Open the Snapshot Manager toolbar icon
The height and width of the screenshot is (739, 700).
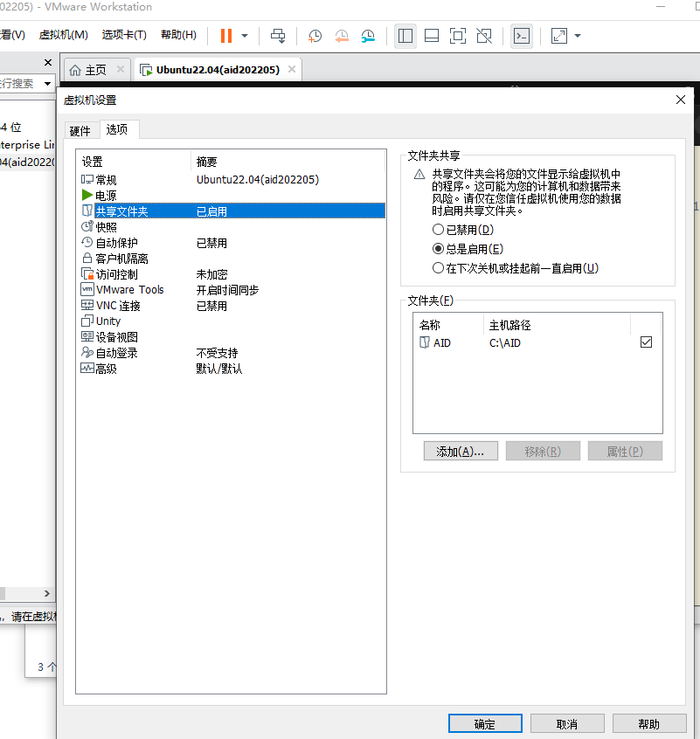(368, 36)
